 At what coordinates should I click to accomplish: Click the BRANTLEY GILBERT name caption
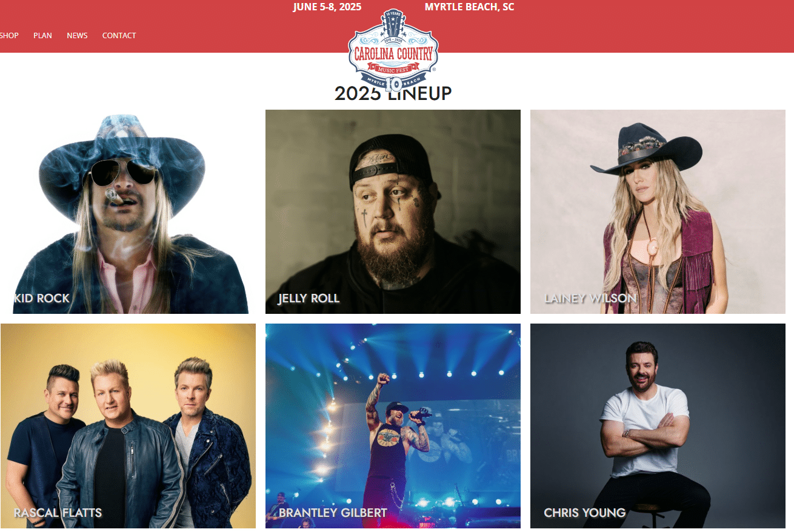coord(333,513)
